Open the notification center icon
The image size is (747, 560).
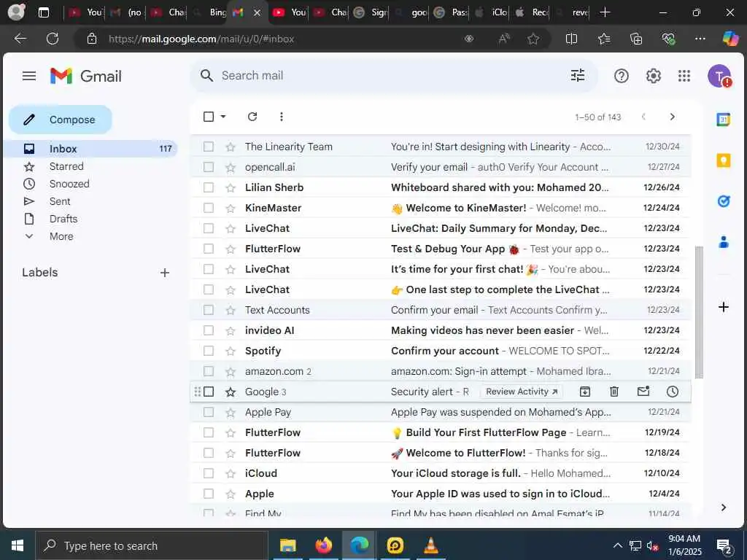click(724, 547)
